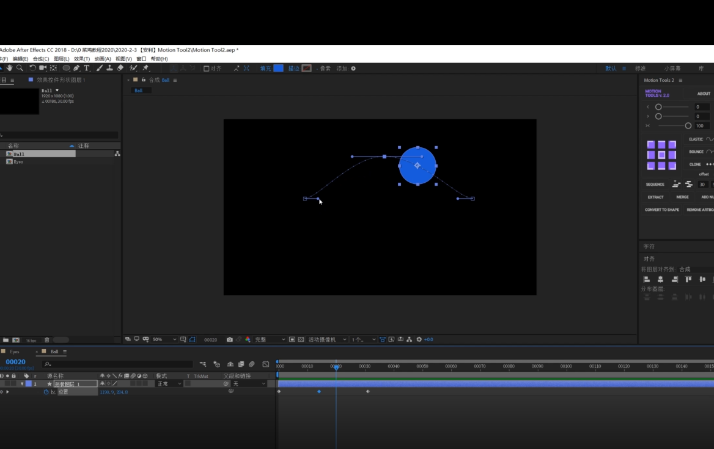Select the Brush tool
The width and height of the screenshot is (714, 449).
[99, 68]
